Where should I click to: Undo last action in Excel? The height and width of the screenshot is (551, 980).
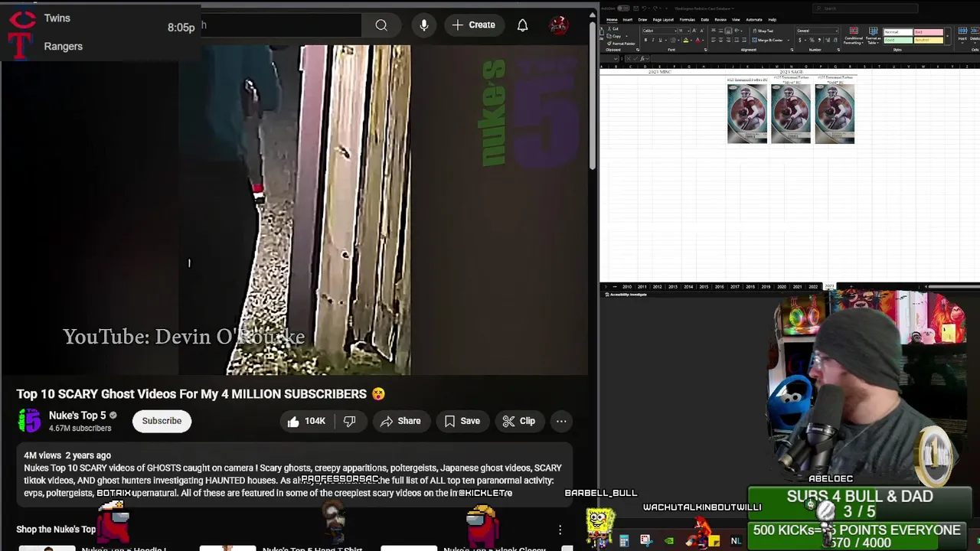pyautogui.click(x=644, y=8)
